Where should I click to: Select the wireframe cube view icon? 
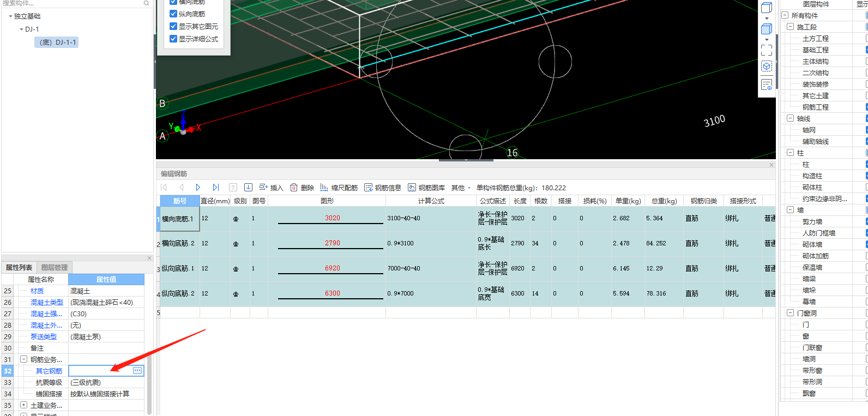(x=767, y=8)
